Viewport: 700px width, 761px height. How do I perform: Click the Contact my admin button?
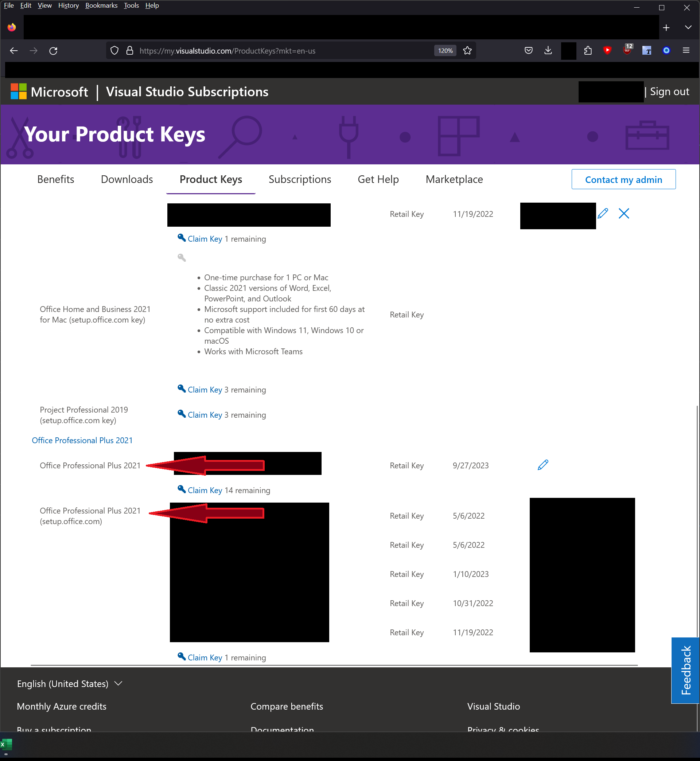(x=623, y=179)
